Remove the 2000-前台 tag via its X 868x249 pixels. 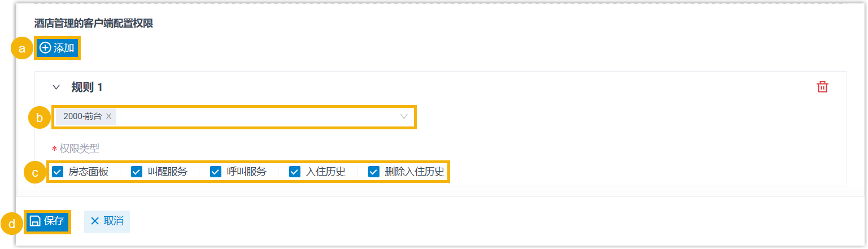109,116
